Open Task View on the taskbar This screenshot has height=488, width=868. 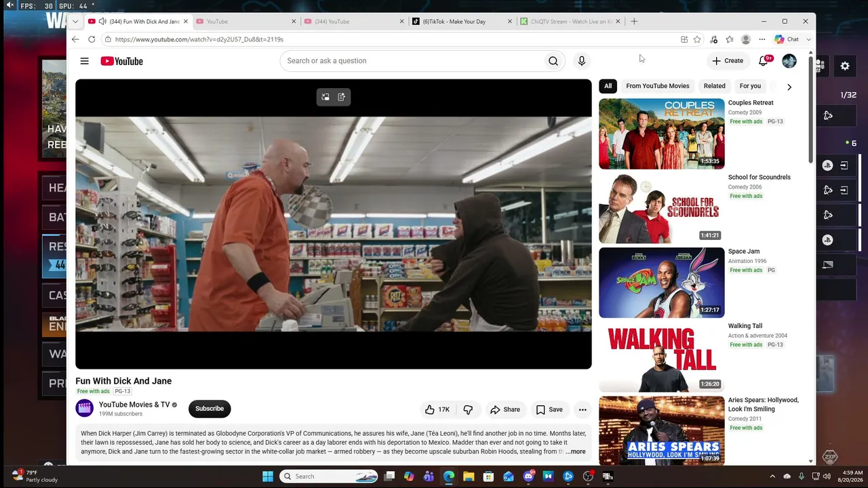(389, 476)
